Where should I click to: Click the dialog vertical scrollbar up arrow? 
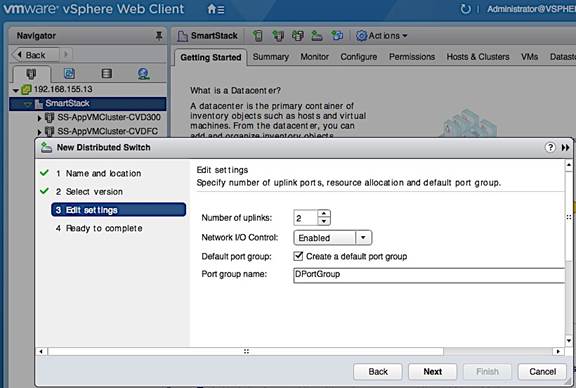pos(569,165)
